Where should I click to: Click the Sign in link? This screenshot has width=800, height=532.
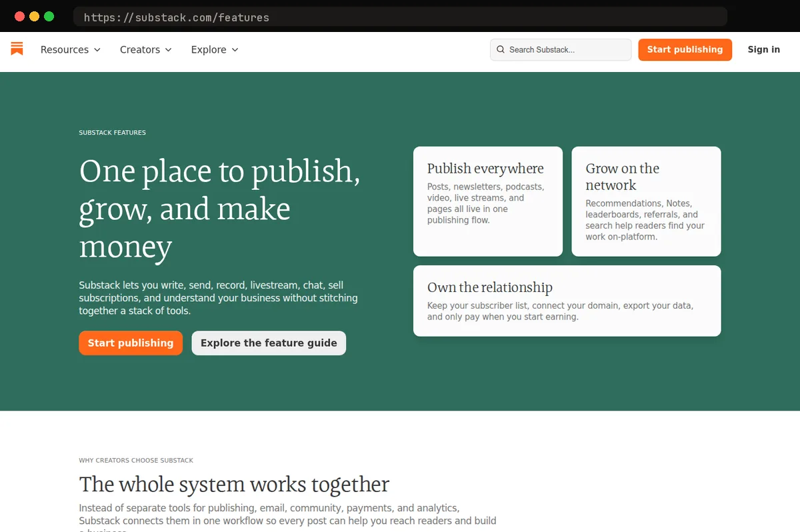[x=763, y=49]
